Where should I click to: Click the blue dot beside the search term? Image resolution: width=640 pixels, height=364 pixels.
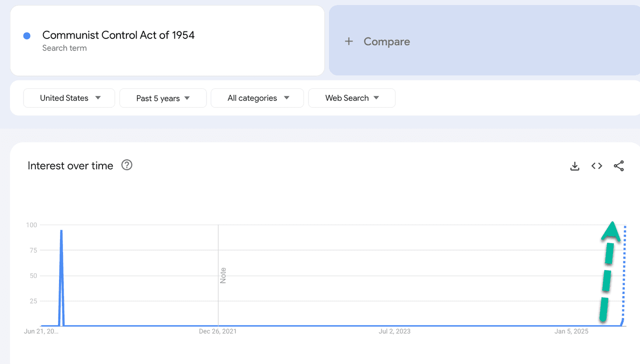coord(27,36)
